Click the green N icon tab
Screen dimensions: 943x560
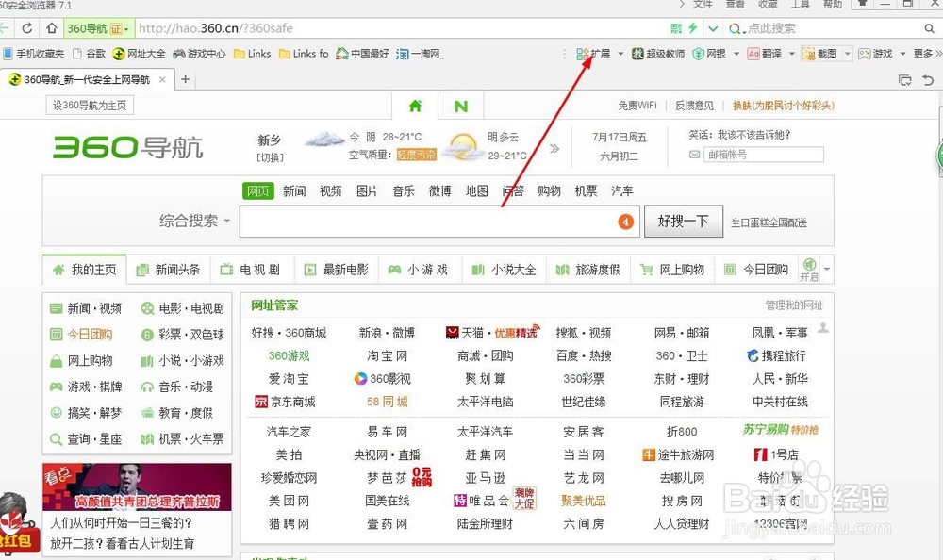(461, 106)
